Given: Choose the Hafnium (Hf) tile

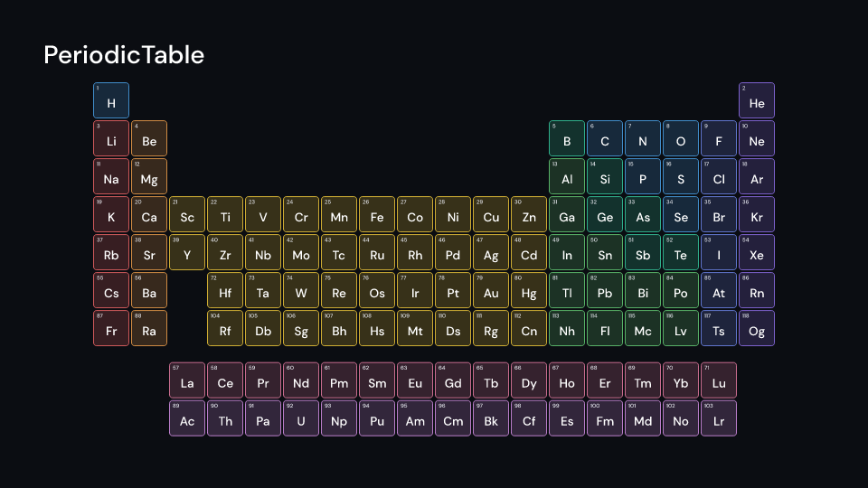Looking at the screenshot, I should tap(225, 290).
